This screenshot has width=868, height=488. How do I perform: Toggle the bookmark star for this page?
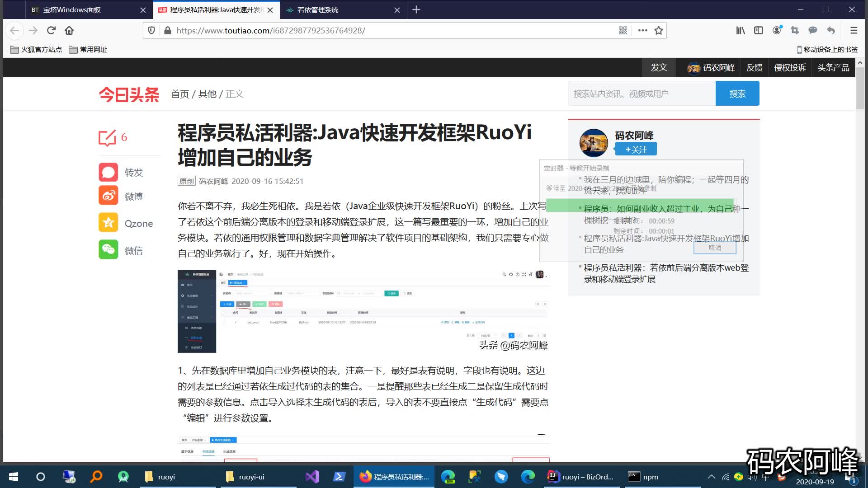[x=659, y=30]
